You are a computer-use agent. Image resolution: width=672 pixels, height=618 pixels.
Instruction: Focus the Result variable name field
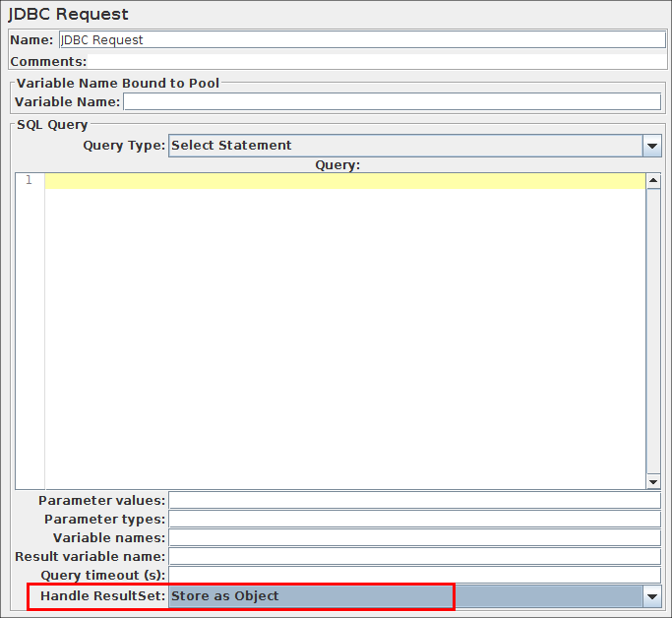tap(414, 557)
